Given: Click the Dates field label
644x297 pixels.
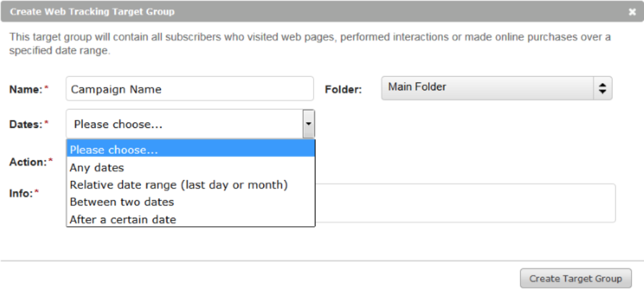Looking at the screenshot, I should click(x=26, y=124).
